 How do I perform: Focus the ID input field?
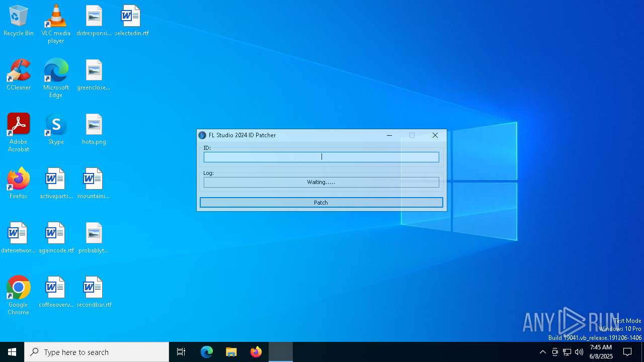point(321,157)
